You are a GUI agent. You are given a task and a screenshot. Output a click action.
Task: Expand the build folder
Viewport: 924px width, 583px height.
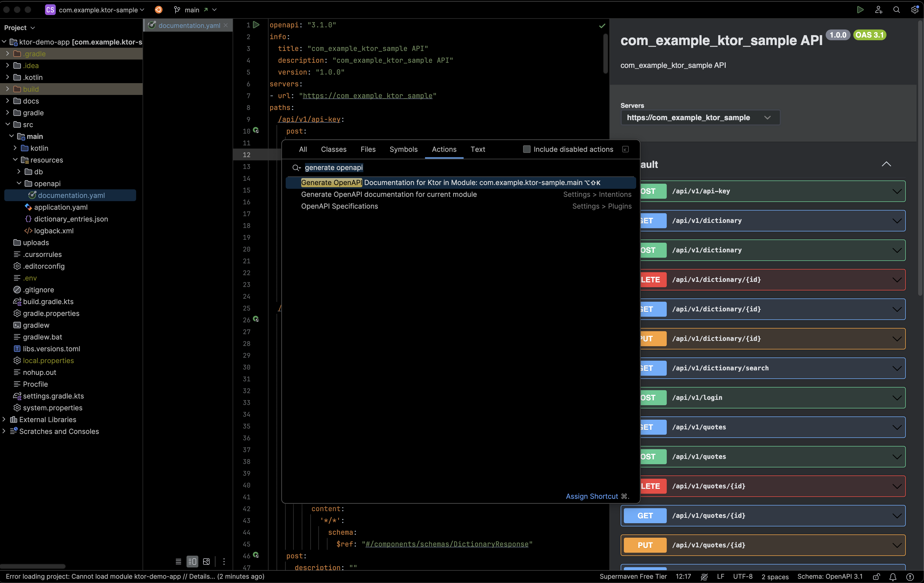(x=7, y=89)
